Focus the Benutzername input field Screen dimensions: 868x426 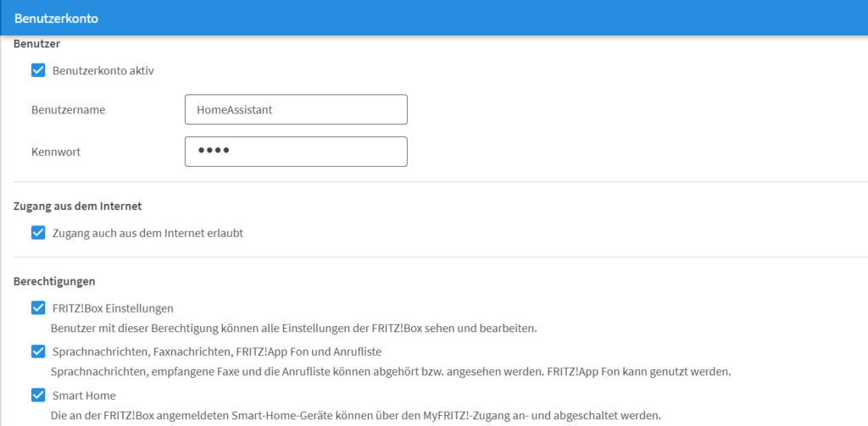(296, 109)
